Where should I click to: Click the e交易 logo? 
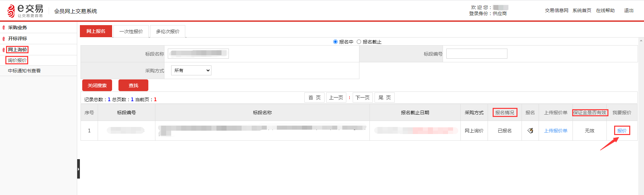click(25, 11)
